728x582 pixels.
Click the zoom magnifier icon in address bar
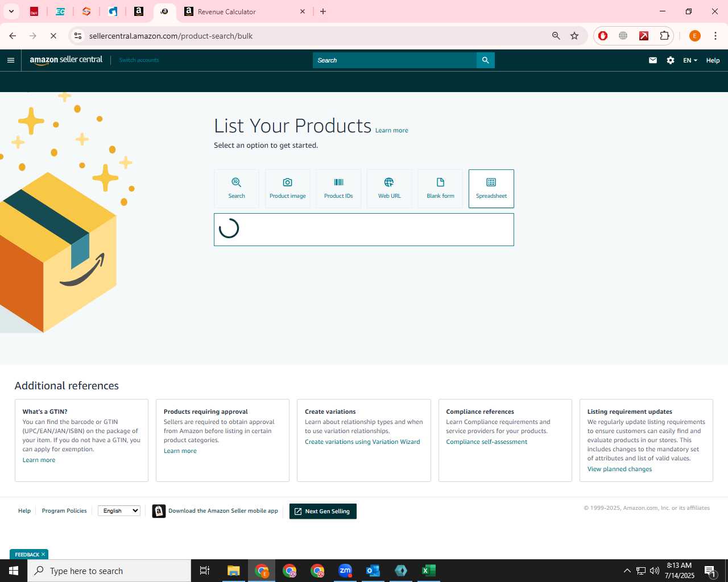(556, 36)
